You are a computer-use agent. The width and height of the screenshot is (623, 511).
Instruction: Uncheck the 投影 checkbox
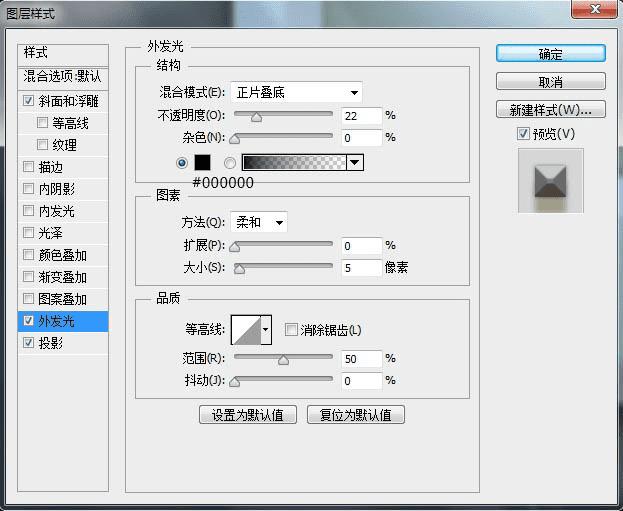click(x=28, y=342)
